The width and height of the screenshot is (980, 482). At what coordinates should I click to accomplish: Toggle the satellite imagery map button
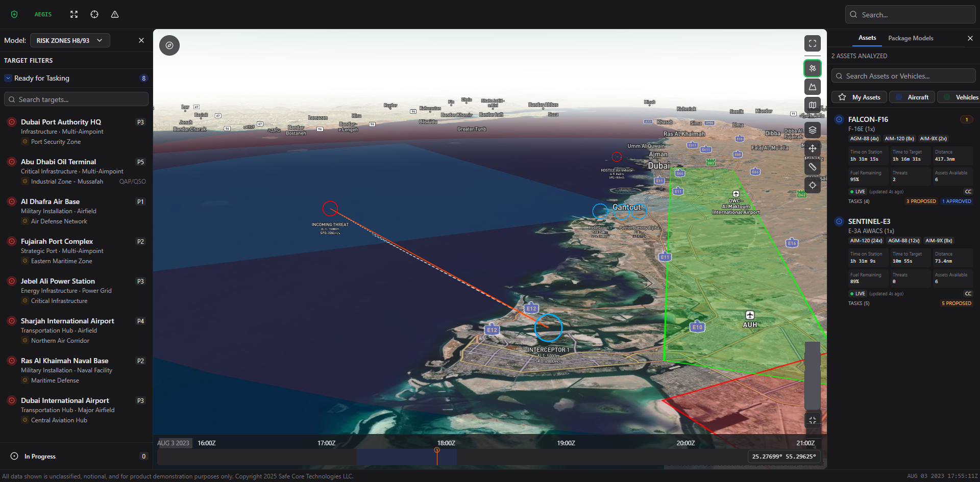point(812,68)
